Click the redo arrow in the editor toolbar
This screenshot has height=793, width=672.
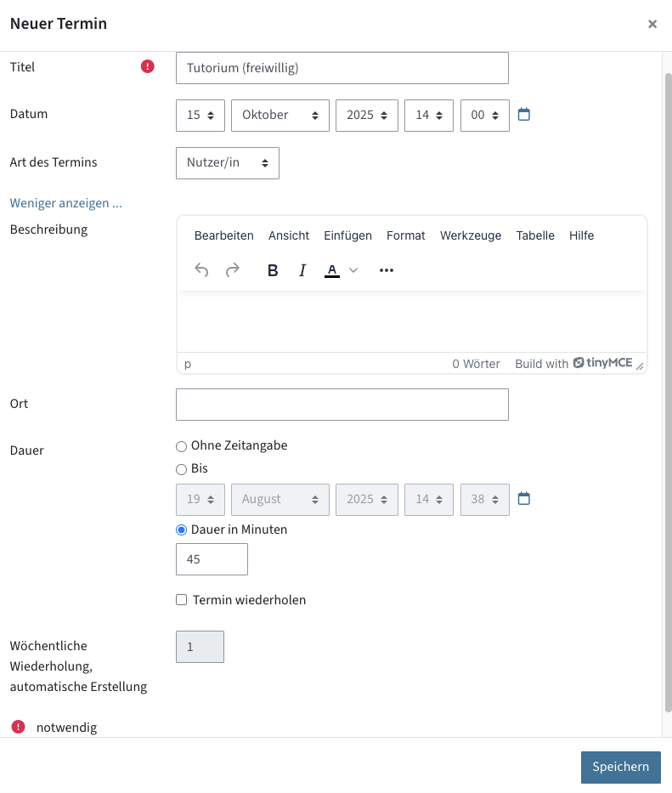pos(232,270)
